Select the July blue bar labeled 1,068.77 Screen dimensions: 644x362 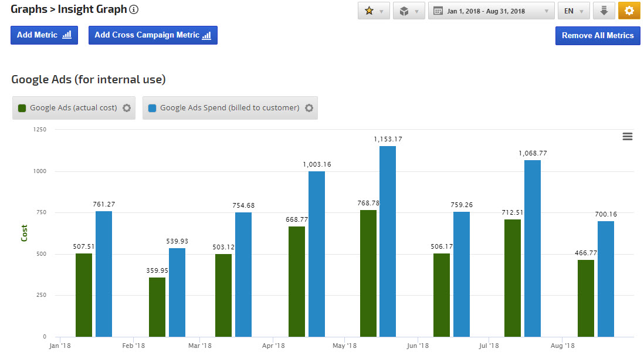533,248
